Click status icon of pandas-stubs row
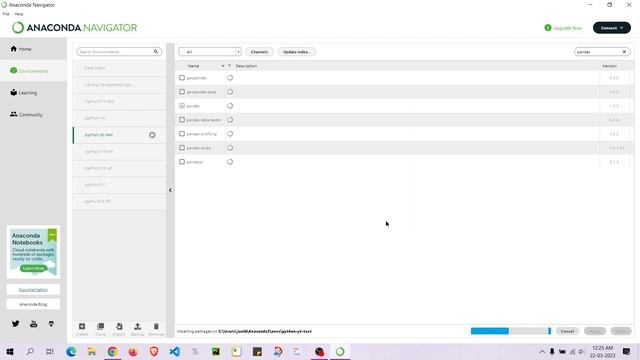The width and height of the screenshot is (640, 360). coord(230,148)
